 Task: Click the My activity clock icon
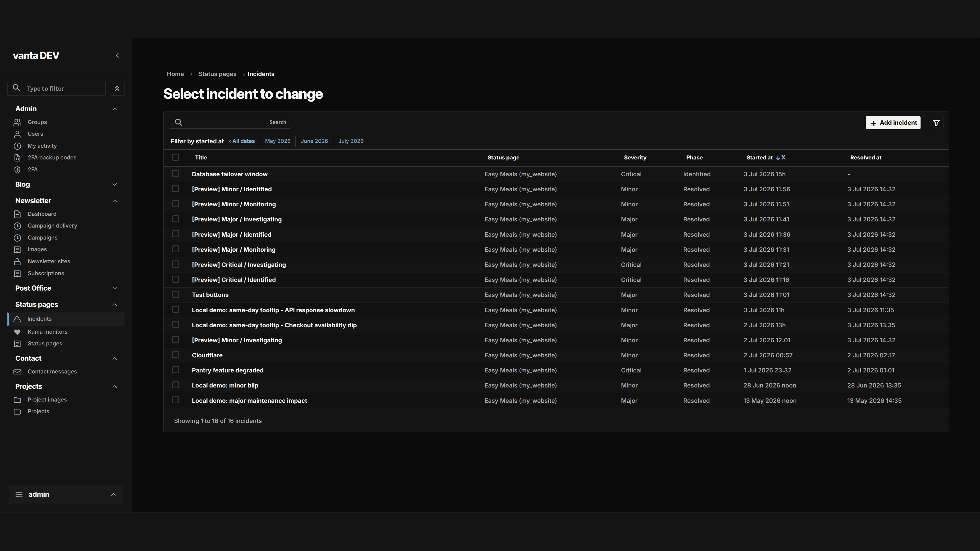[18, 146]
